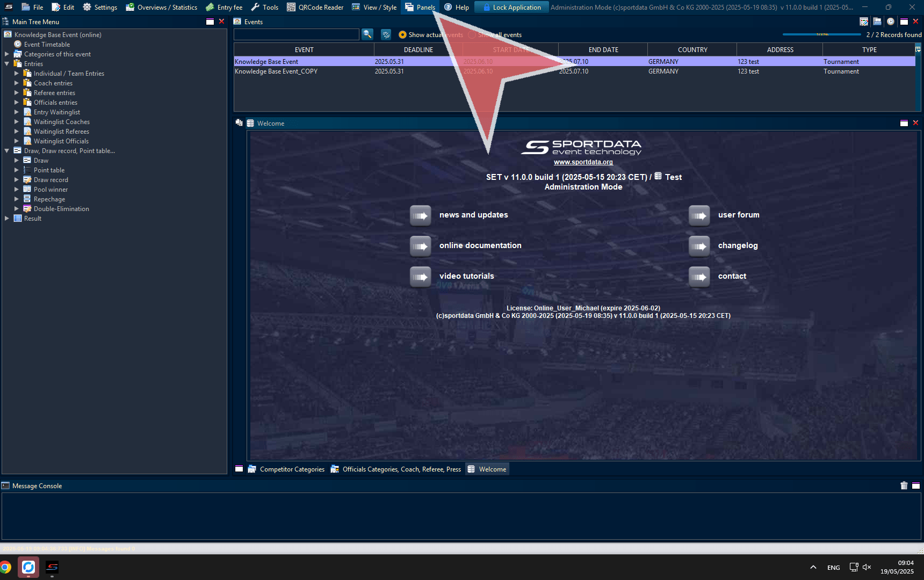
Task: Expand the Result tree node
Action: [7, 219]
